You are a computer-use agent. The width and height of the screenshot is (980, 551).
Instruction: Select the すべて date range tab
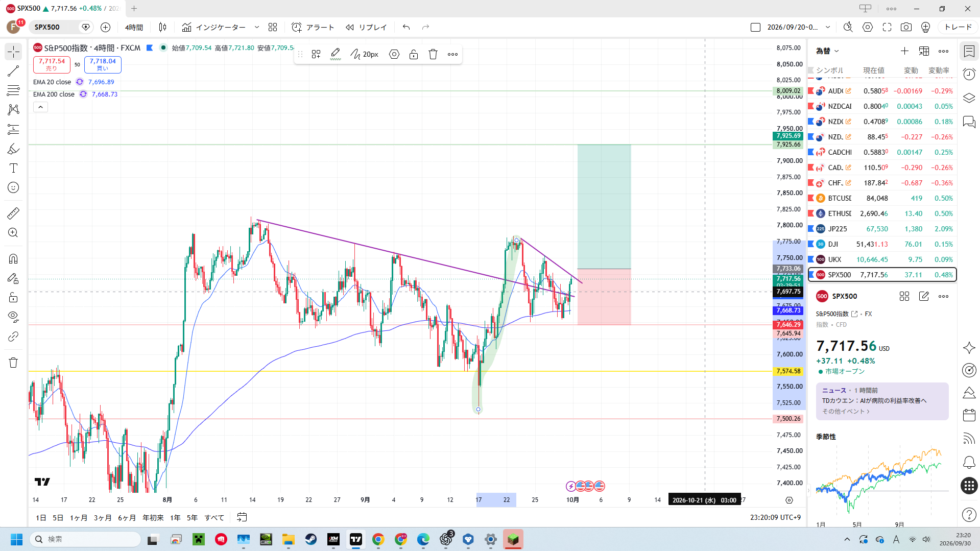coord(214,517)
